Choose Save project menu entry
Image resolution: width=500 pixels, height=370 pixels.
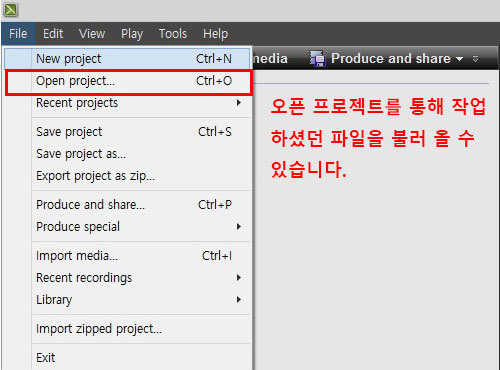click(x=128, y=132)
